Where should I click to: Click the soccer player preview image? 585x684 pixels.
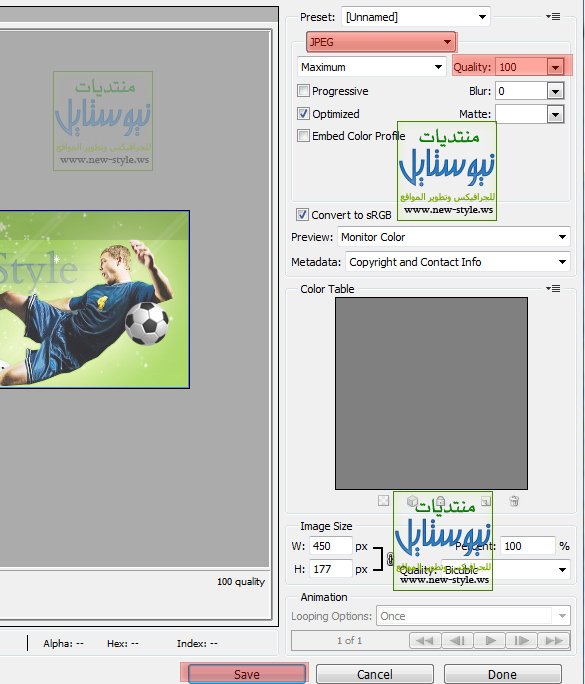[x=94, y=299]
